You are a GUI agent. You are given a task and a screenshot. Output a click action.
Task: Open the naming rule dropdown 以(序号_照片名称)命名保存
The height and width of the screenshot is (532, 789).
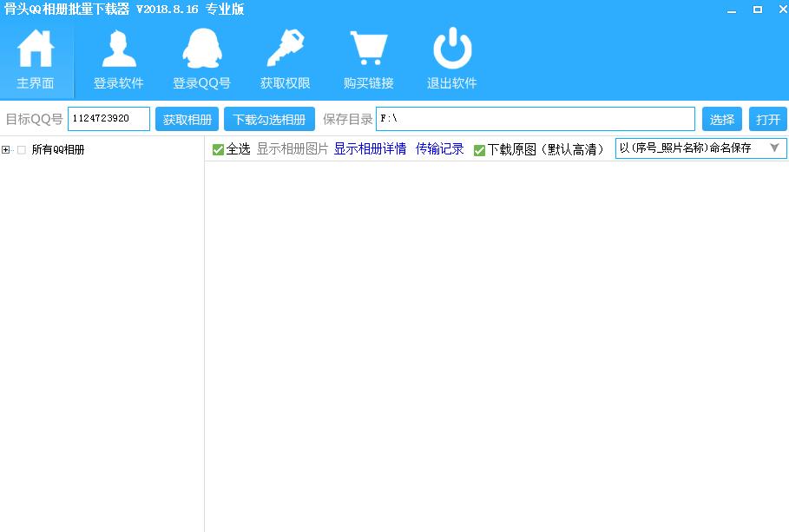click(x=701, y=148)
